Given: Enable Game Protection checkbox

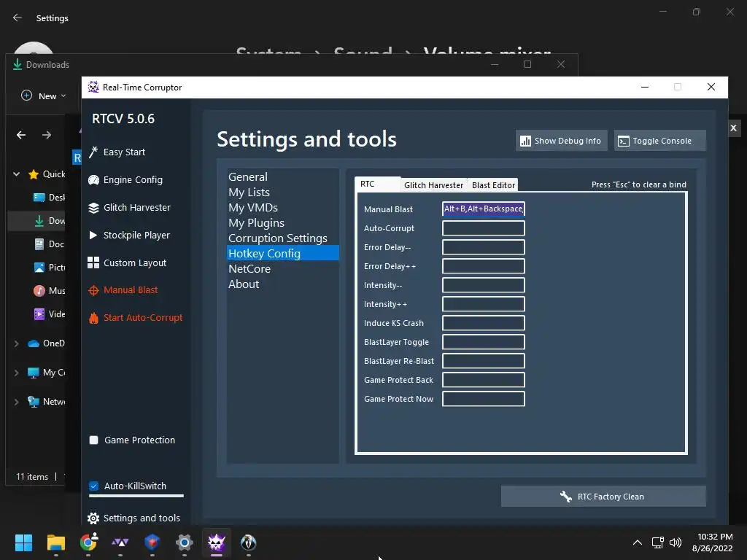Looking at the screenshot, I should coord(94,440).
